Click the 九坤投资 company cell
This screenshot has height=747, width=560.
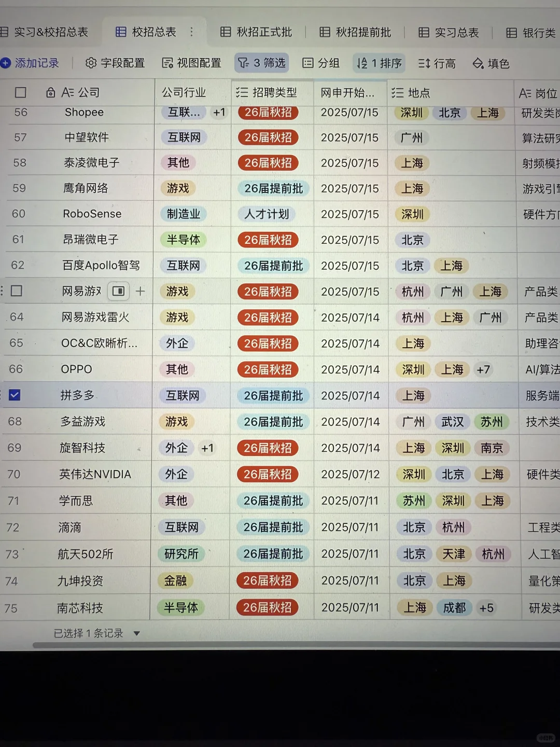click(x=80, y=581)
